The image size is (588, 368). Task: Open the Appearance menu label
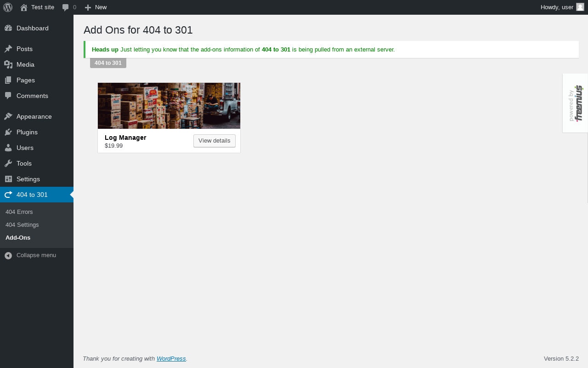tap(34, 116)
